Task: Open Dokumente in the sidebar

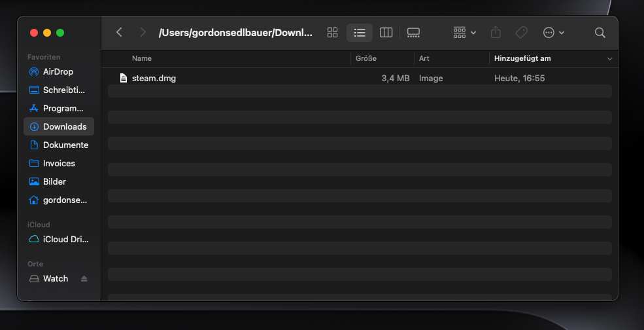Action: [x=59, y=145]
